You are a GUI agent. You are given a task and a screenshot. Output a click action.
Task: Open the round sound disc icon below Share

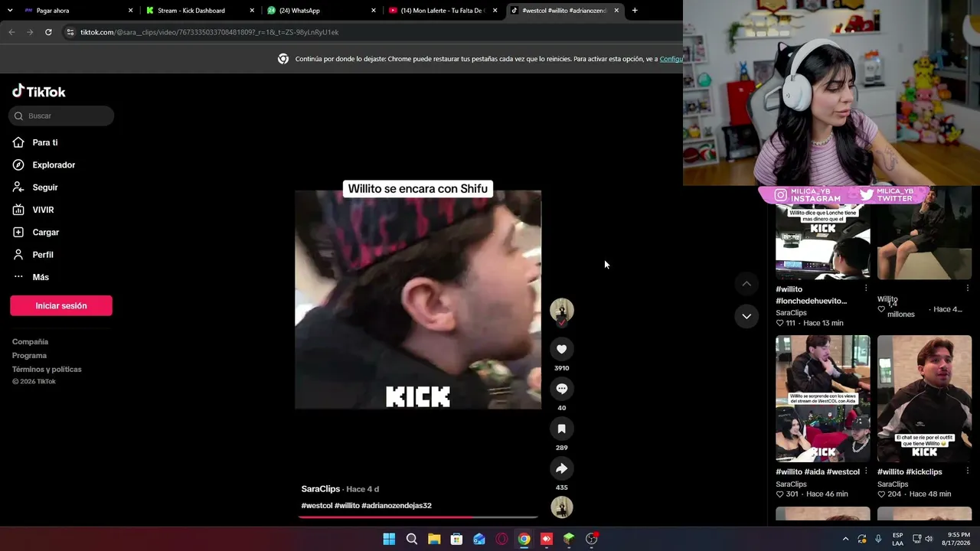(x=562, y=507)
